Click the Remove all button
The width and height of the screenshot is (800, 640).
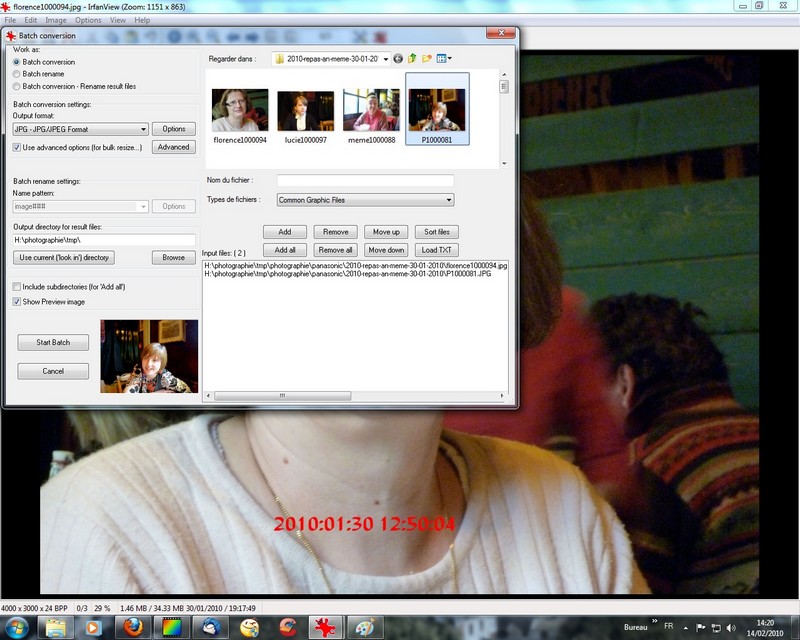tap(335, 250)
